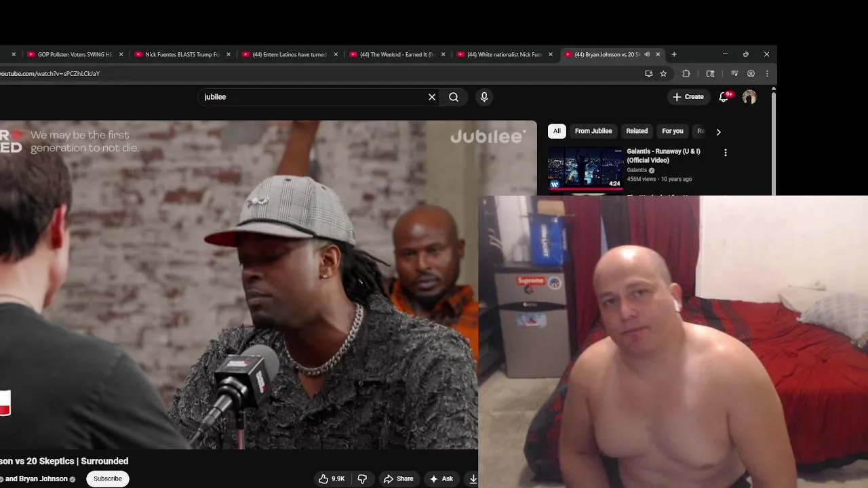Show more filter chips with the right arrow
Viewport: 868px width, 488px height.
pos(718,131)
